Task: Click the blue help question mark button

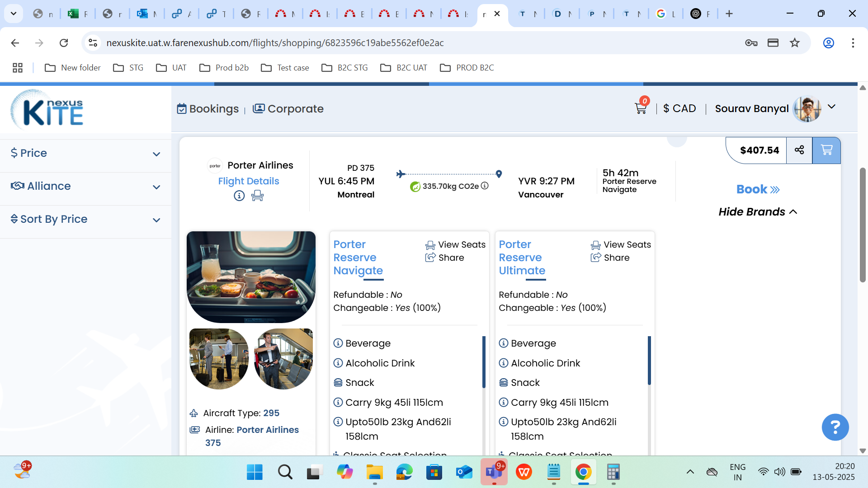Action: coord(835,427)
